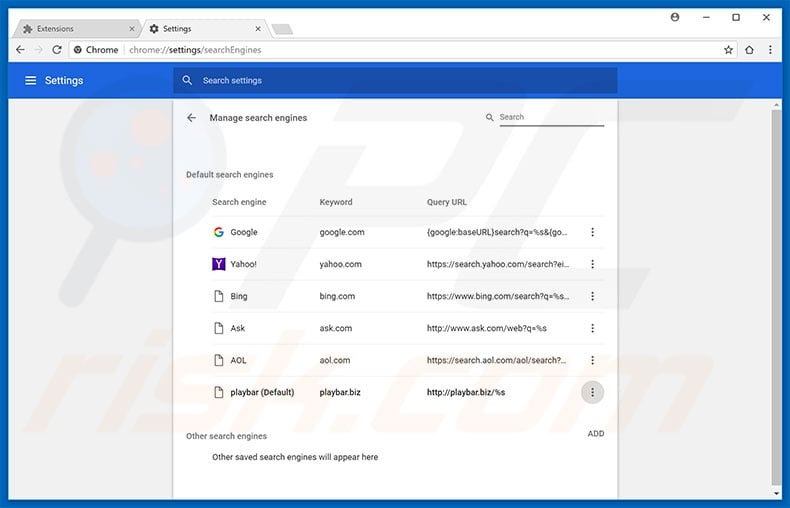This screenshot has height=508, width=790.
Task: Open more actions for Ask
Action: pos(592,328)
